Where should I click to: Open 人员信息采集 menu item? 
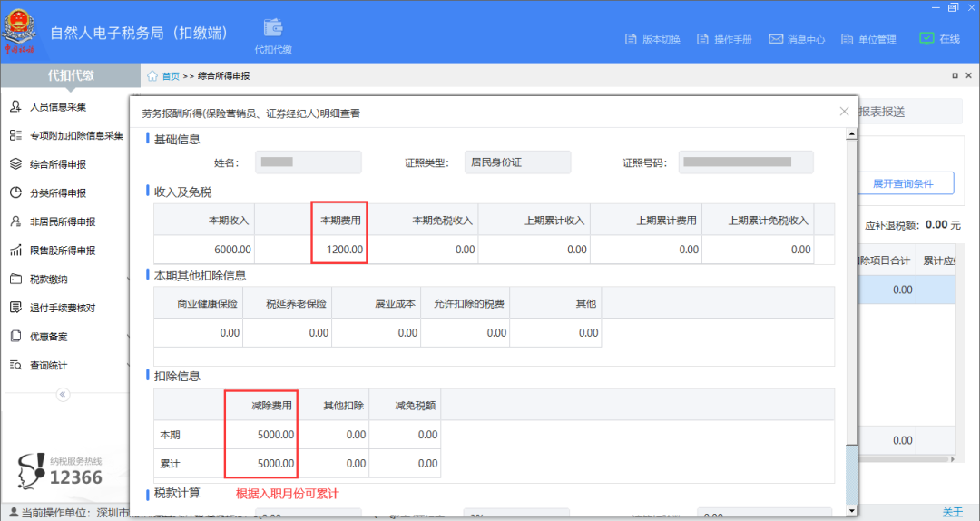(x=58, y=107)
